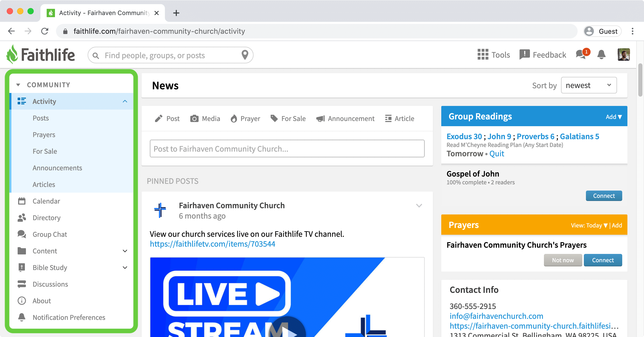Collapse the COMMUNITY section triangle
The width and height of the screenshot is (644, 337).
pyautogui.click(x=18, y=85)
